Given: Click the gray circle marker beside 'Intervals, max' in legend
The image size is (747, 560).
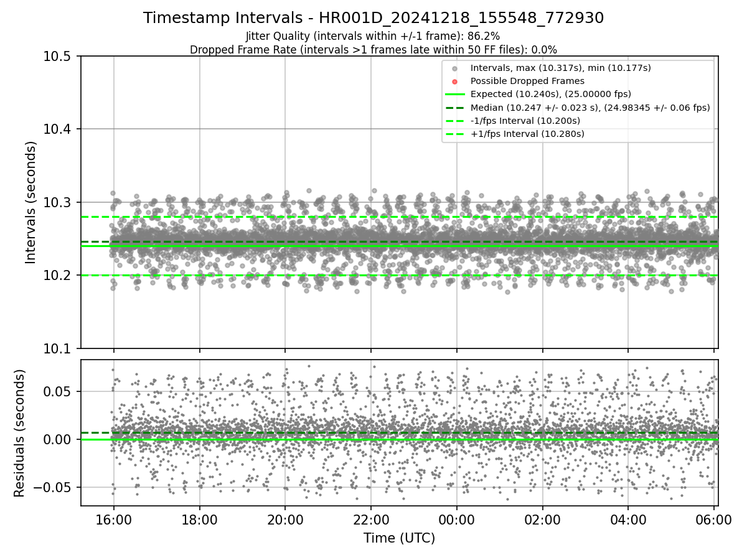Looking at the screenshot, I should 454,68.
